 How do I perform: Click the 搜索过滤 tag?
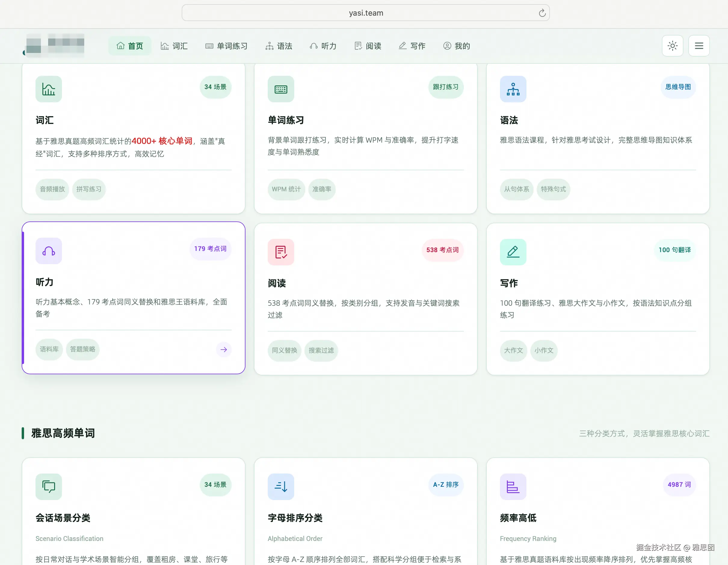pyautogui.click(x=321, y=351)
